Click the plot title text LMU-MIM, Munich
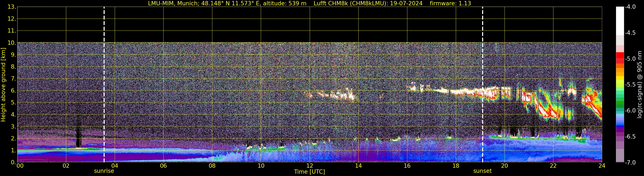 pos(173,3)
